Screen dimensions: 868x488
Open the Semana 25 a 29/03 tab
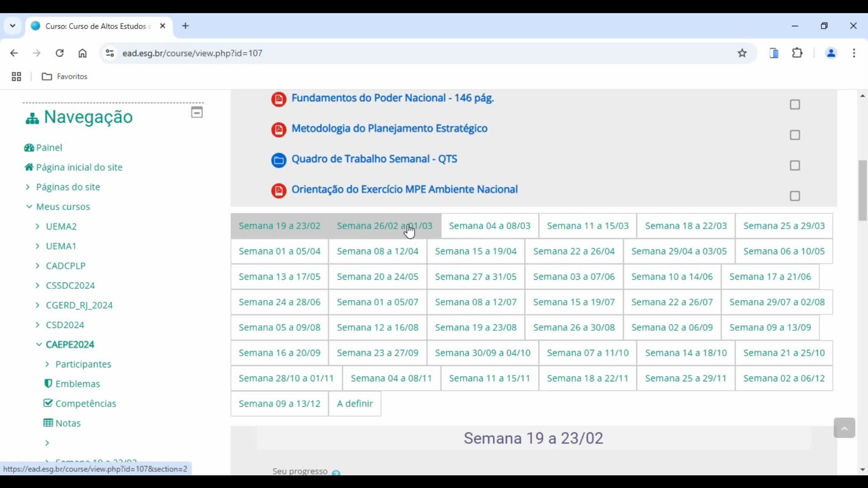tap(784, 226)
